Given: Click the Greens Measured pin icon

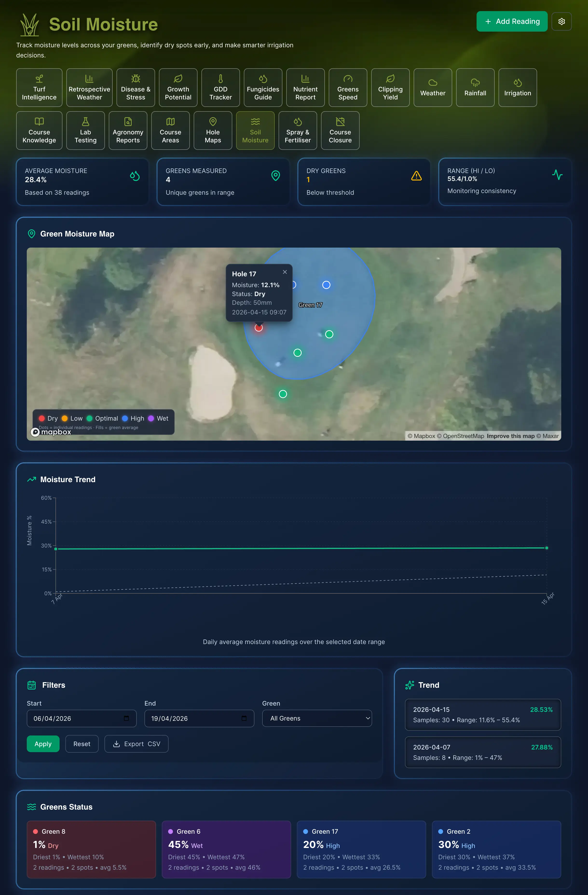Looking at the screenshot, I should 276,176.
